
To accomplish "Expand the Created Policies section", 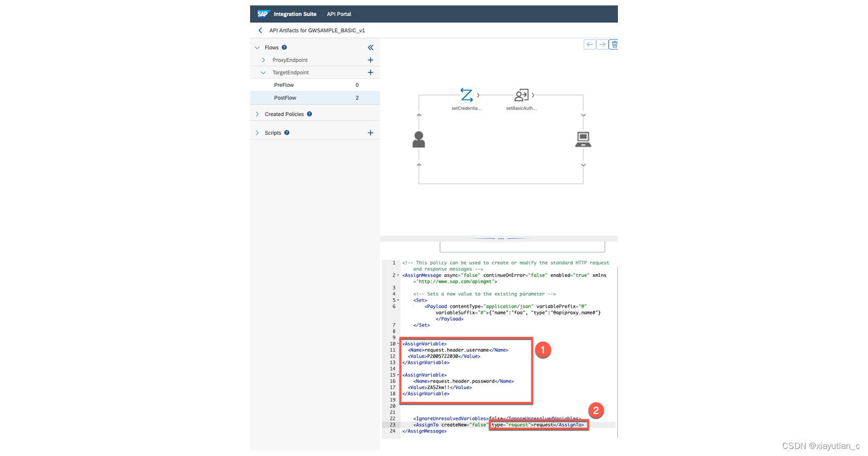I will pos(257,114).
